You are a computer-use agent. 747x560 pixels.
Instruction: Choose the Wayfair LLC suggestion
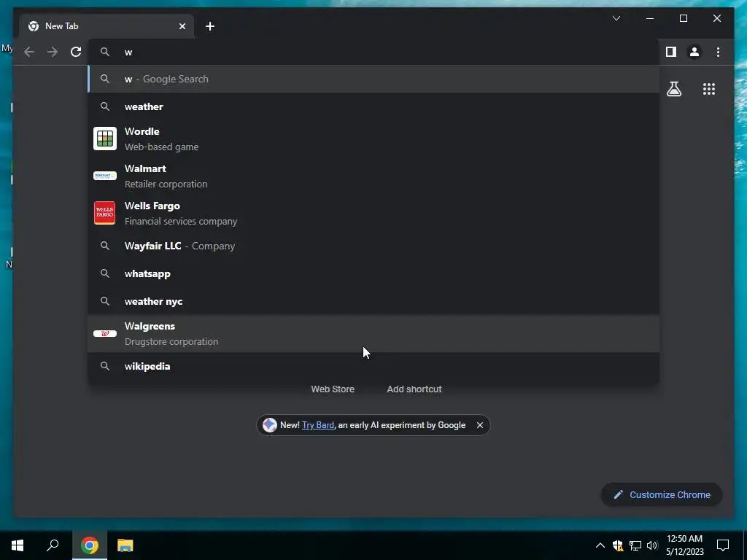point(373,246)
